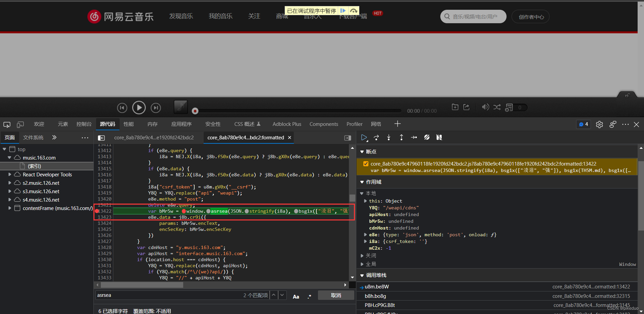This screenshot has width=644, height=314.
Task: Open 发现音乐 in site navigation
Action: point(181,16)
